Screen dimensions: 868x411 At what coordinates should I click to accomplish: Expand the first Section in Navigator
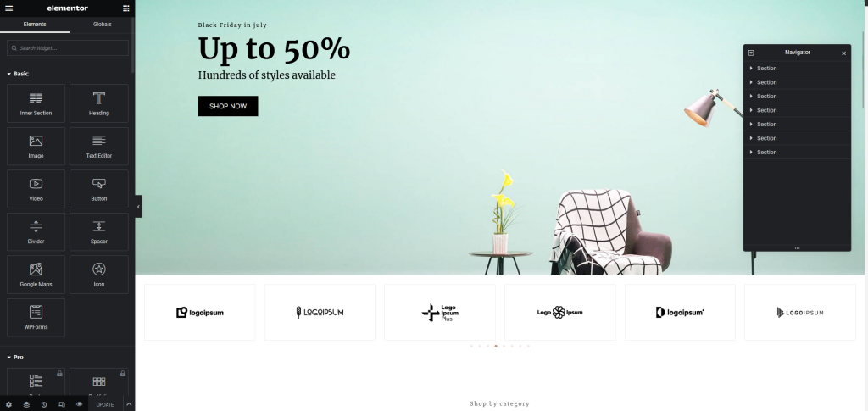751,68
